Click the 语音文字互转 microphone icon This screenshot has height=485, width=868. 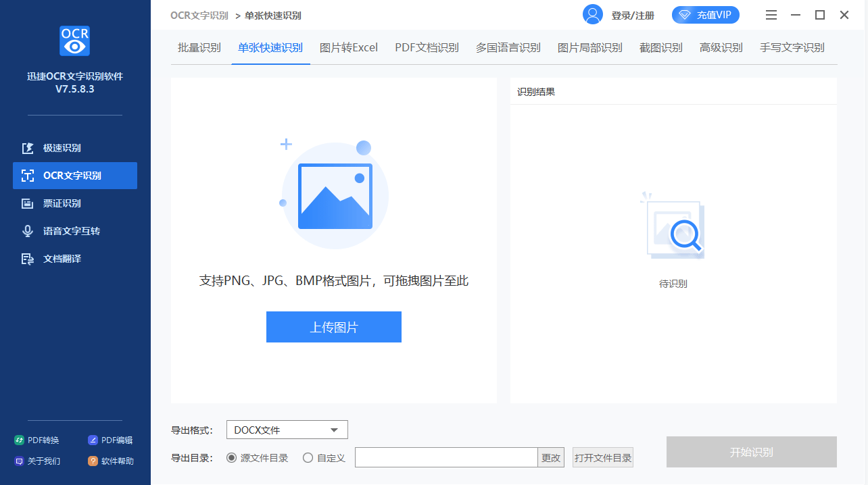(x=28, y=231)
